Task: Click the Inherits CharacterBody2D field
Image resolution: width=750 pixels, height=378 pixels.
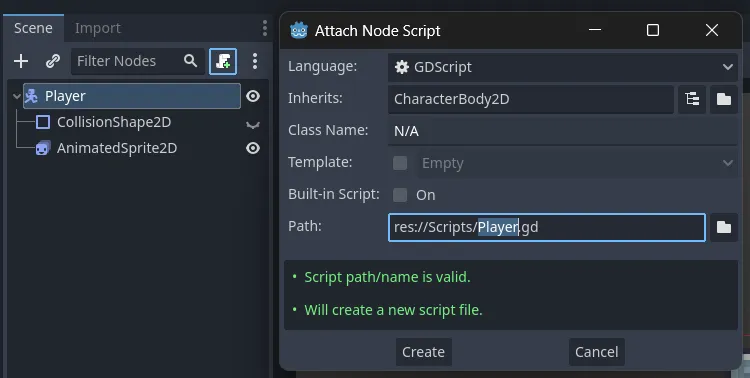Action: (531, 99)
